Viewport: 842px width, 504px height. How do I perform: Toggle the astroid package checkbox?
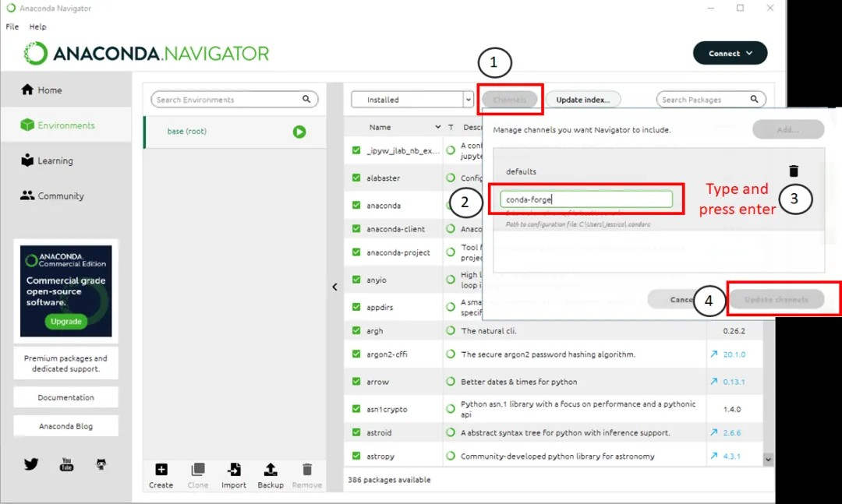tap(356, 432)
